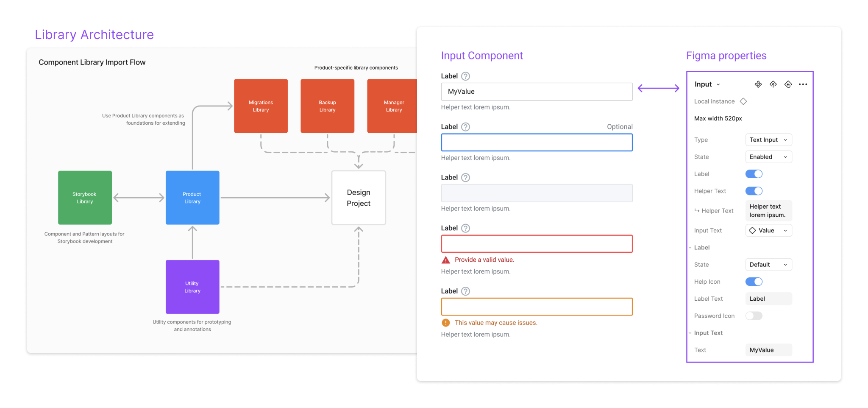Click the help icon beside the first Label
The width and height of the screenshot is (868, 408).
[465, 76]
